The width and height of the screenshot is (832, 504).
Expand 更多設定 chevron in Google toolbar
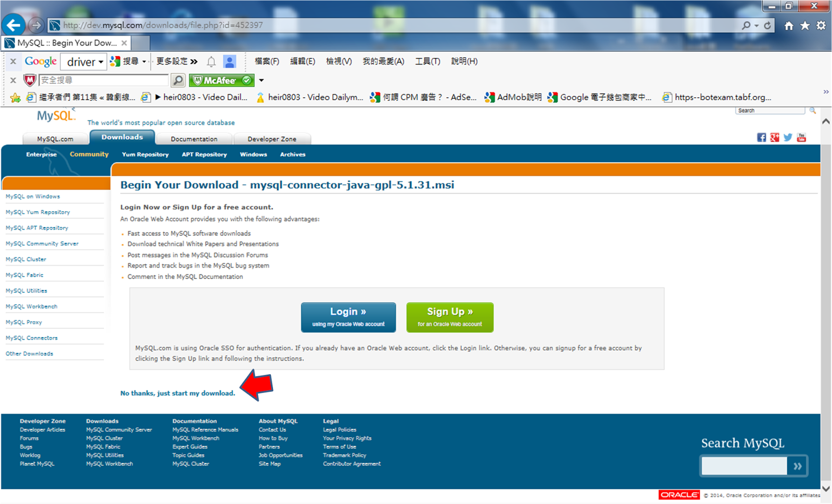coord(194,61)
